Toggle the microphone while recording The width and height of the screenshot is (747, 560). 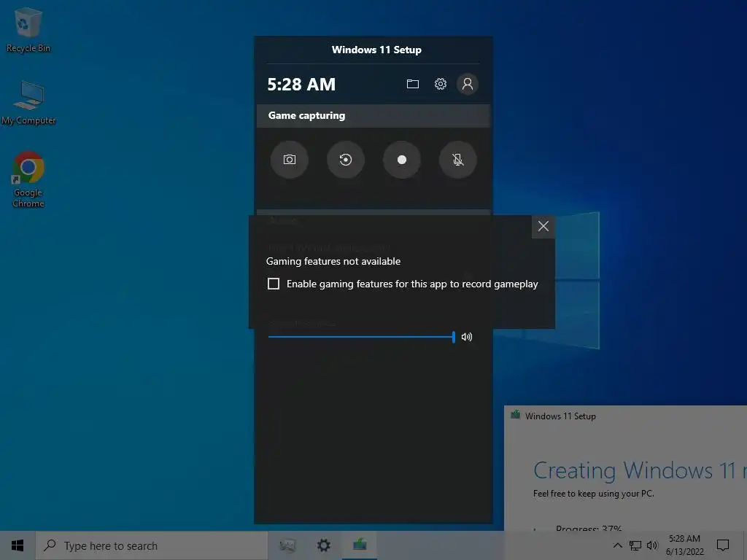pos(458,160)
